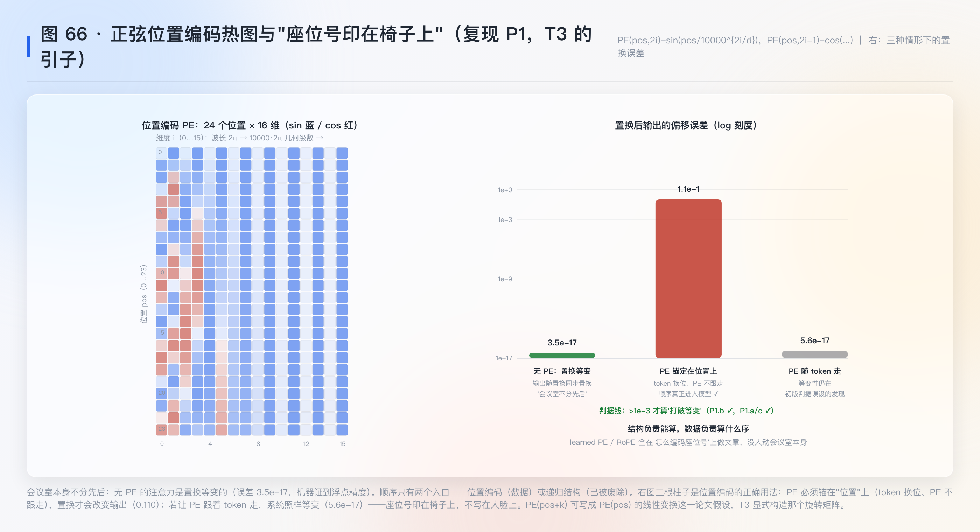
Task: Click the red bar labeled 1.1e–1
Action: 688,278
